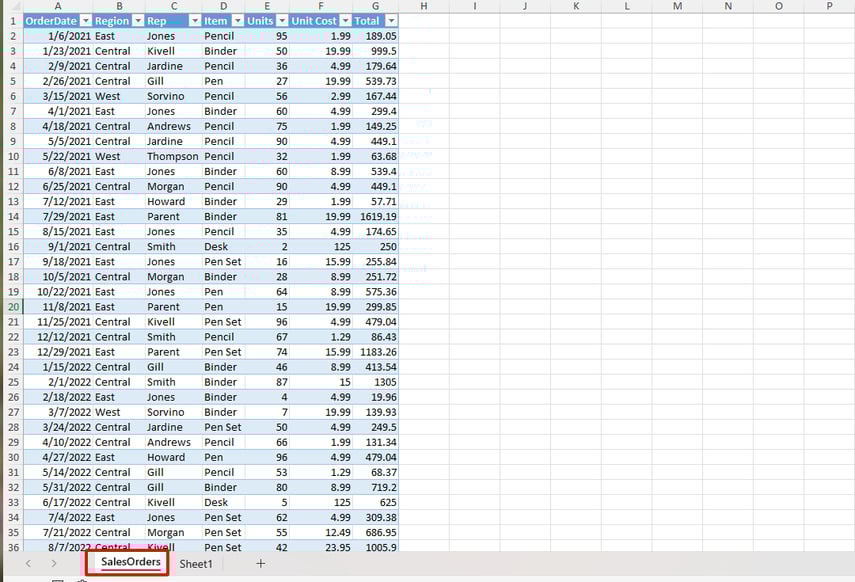
Task: Select the Total value 19.96
Action: [x=375, y=397]
